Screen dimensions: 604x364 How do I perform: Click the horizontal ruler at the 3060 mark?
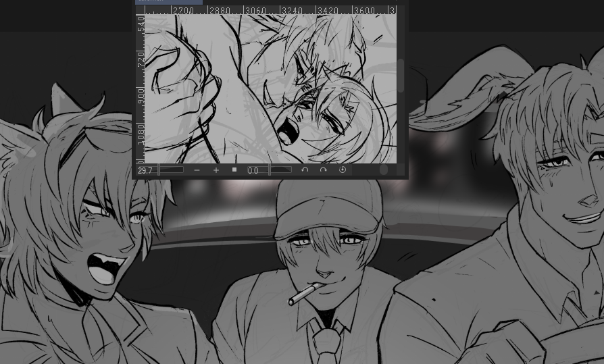pos(256,10)
